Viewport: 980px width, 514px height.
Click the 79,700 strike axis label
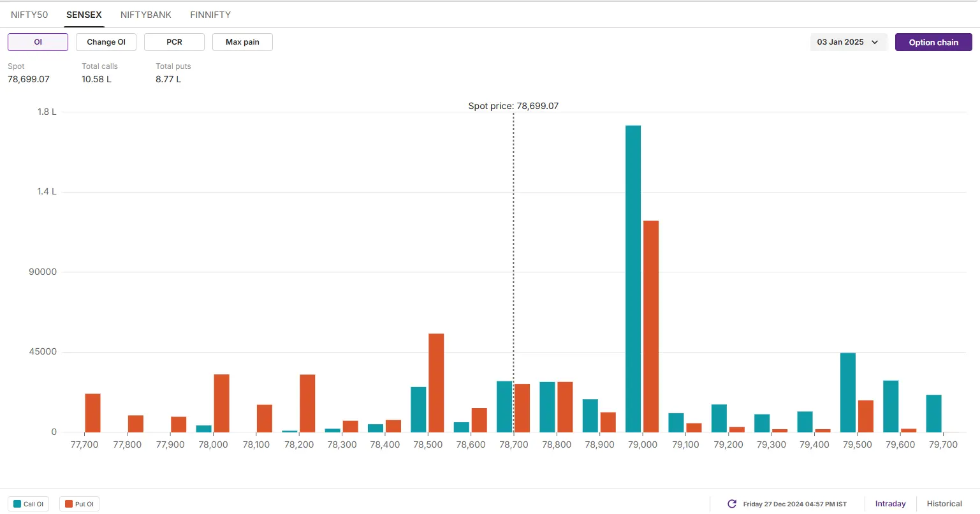tap(943, 444)
